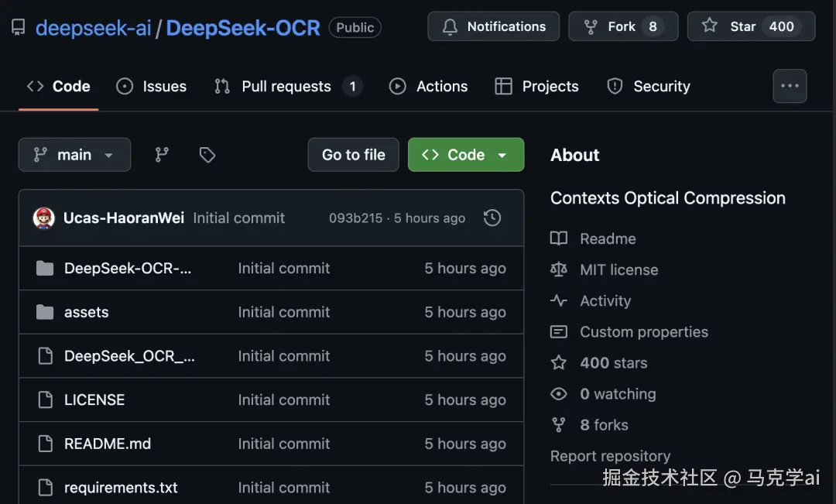This screenshot has height=504, width=836.
Task: Switch to the Pull requests tab
Action: (286, 87)
